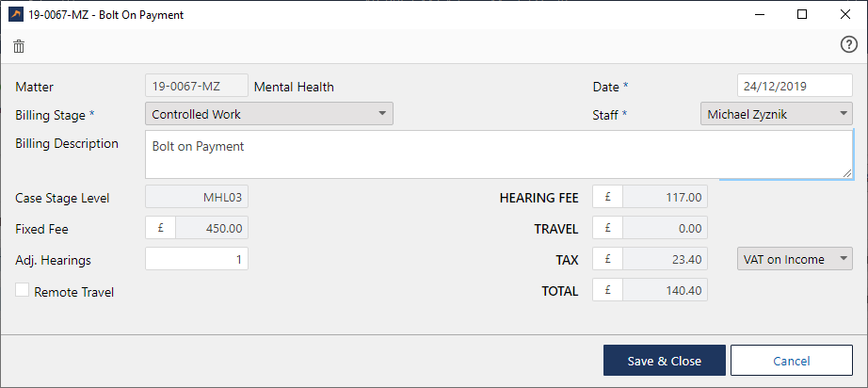The image size is (868, 388).
Task: Maximize the Bolt On Payment window
Action: (802, 14)
